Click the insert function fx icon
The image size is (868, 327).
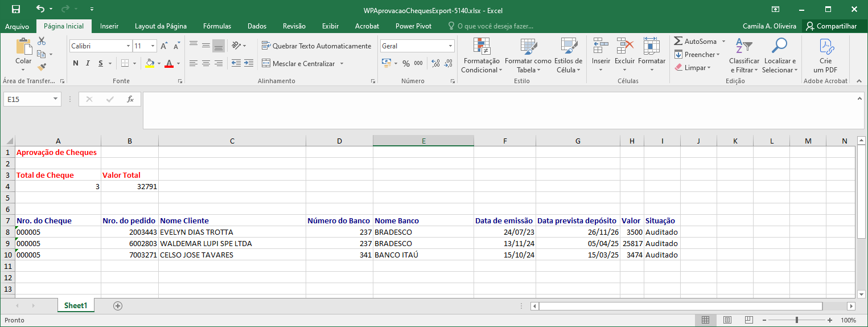(130, 99)
